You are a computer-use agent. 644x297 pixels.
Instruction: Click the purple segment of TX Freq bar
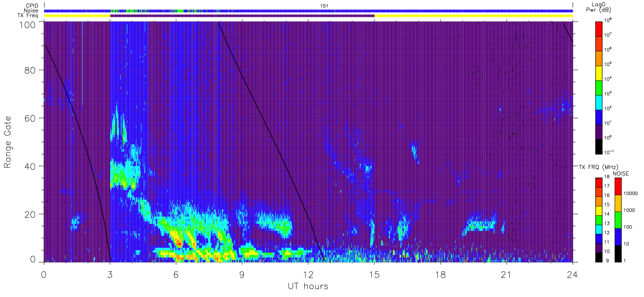click(242, 16)
